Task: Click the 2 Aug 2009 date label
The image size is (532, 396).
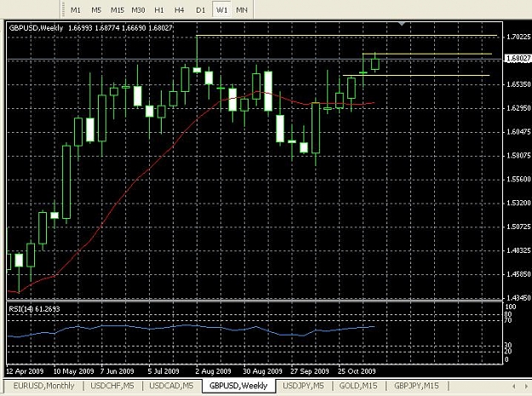Action: coord(213,371)
